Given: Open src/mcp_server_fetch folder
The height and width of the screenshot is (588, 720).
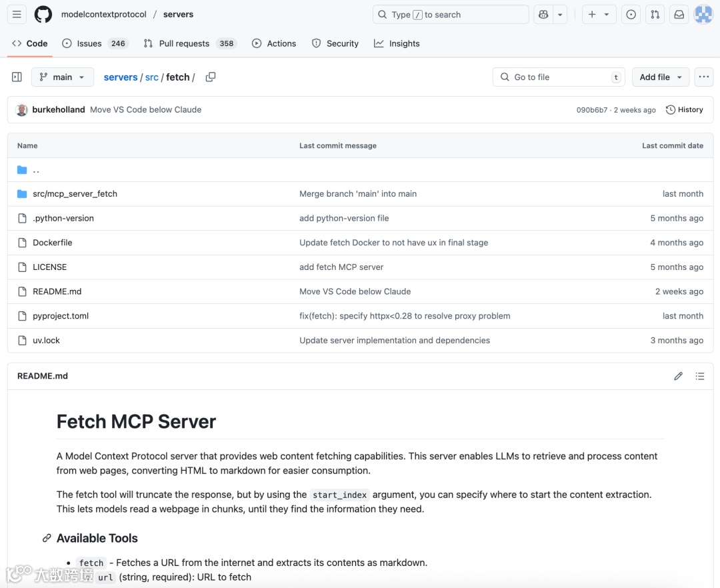Looking at the screenshot, I should pos(75,194).
